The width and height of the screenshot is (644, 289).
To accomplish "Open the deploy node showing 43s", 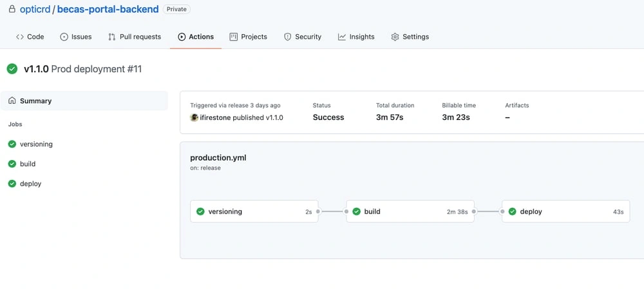I will pos(566,212).
